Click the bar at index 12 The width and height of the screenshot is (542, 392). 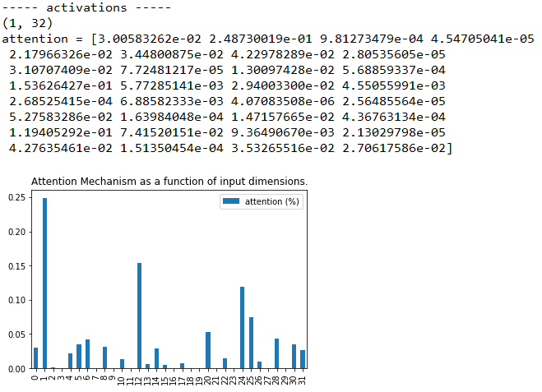139,316
